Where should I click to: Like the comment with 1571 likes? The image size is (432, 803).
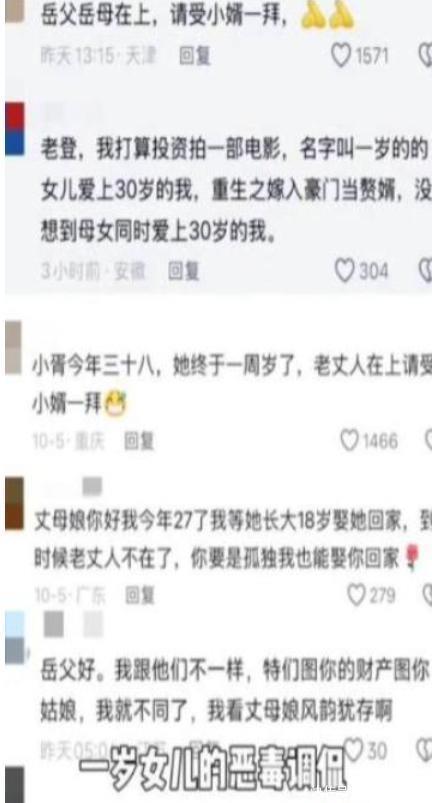(x=341, y=55)
